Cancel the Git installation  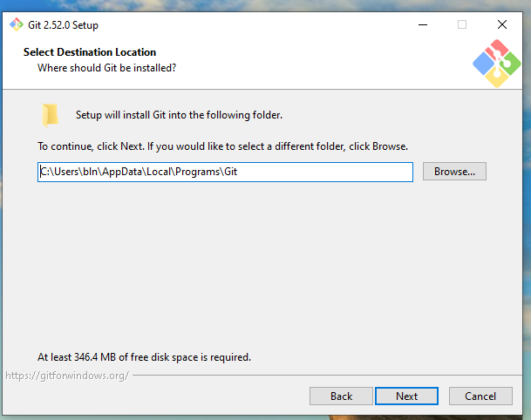pos(480,396)
